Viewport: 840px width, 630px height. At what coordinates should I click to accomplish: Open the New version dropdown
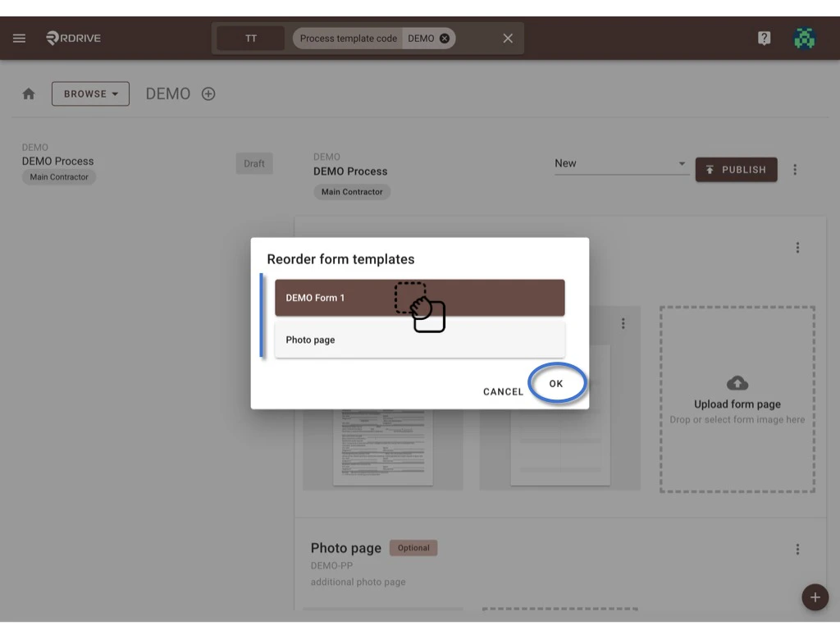point(620,163)
